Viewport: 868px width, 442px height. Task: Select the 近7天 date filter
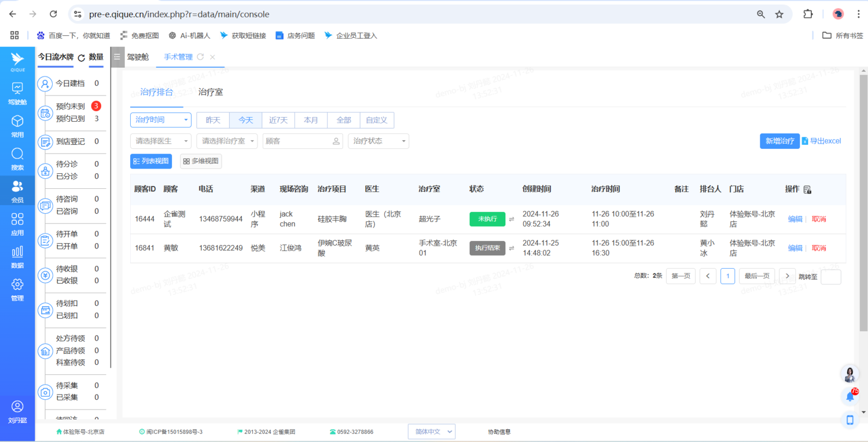coord(278,120)
